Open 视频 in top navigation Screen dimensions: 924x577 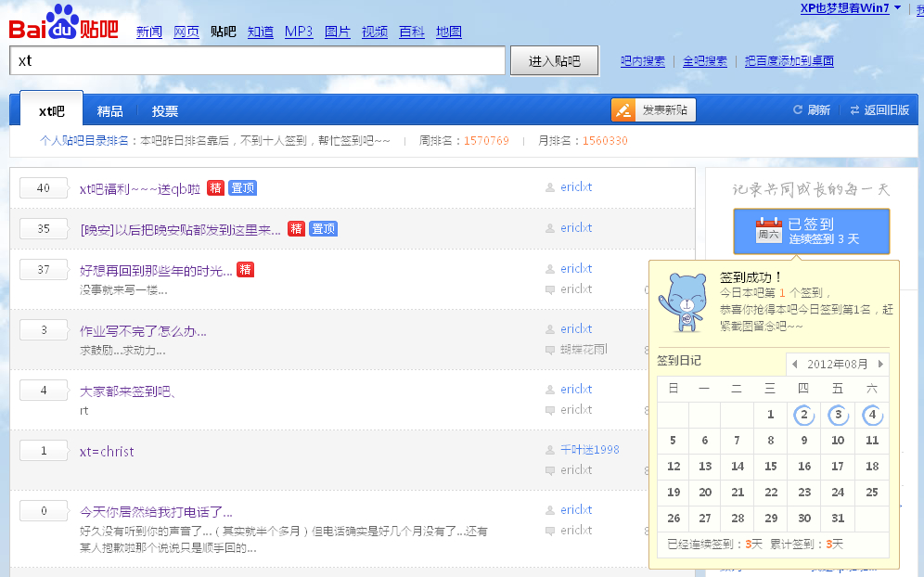click(375, 32)
